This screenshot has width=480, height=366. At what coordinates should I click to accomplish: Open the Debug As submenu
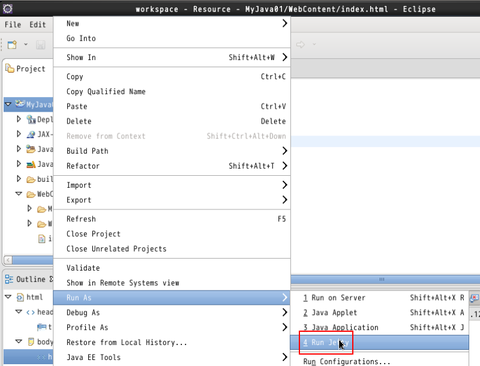coord(172,313)
